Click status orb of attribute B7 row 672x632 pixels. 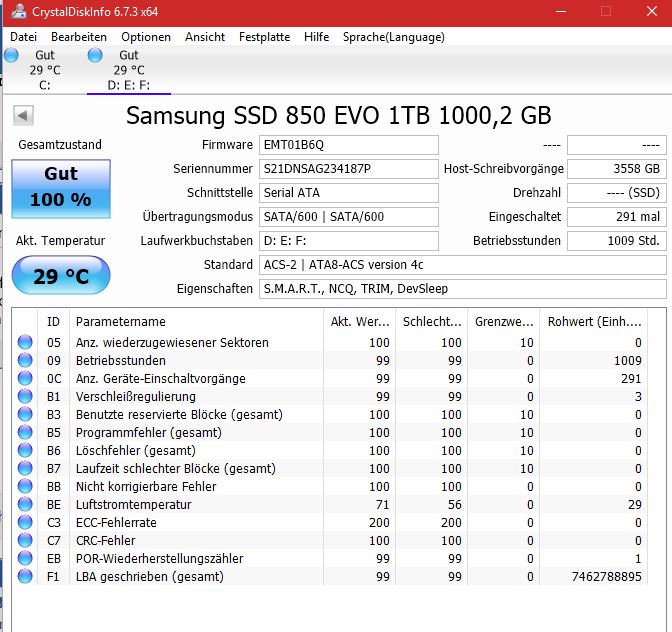click(25, 468)
